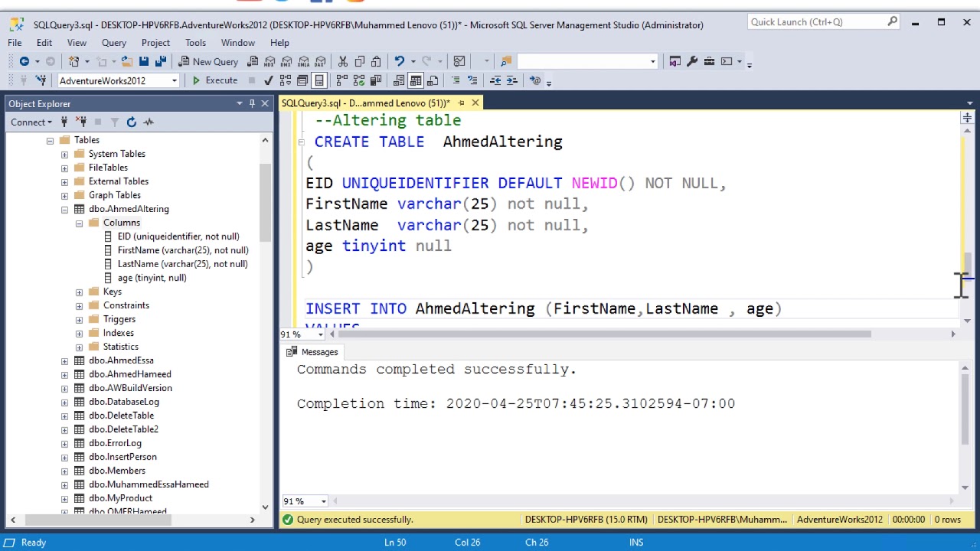980x551 pixels.
Task: Click the Copy icon in toolbar
Action: click(359, 61)
